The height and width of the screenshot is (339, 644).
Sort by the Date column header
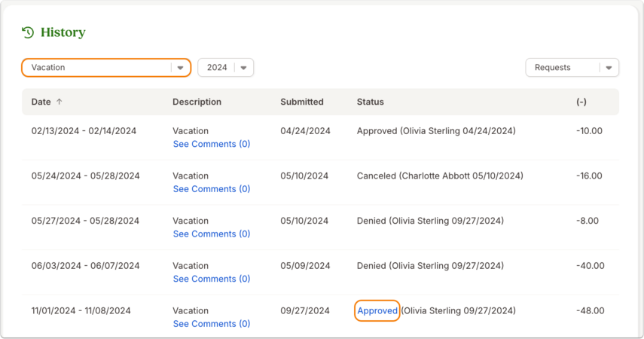click(41, 102)
